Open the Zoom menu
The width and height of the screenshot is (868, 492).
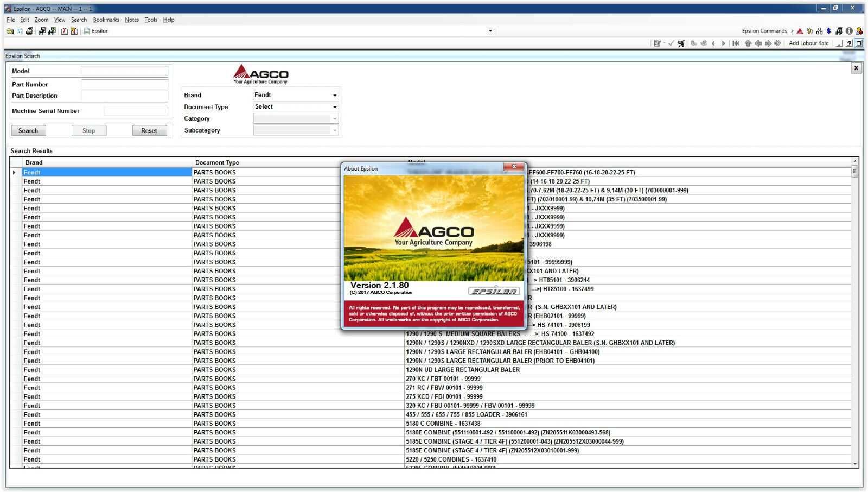[41, 20]
